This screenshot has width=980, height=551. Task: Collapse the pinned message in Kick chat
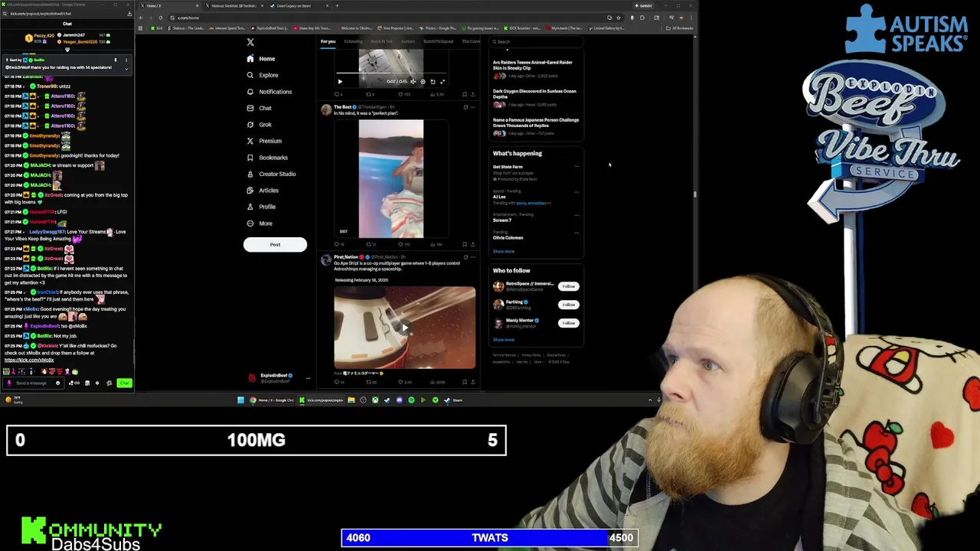point(126,69)
